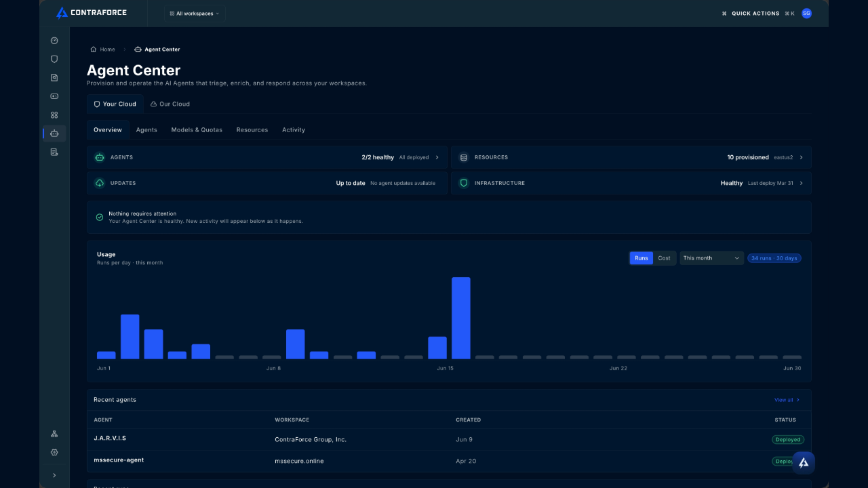
Task: Click the STATUS column header
Action: 785,420
